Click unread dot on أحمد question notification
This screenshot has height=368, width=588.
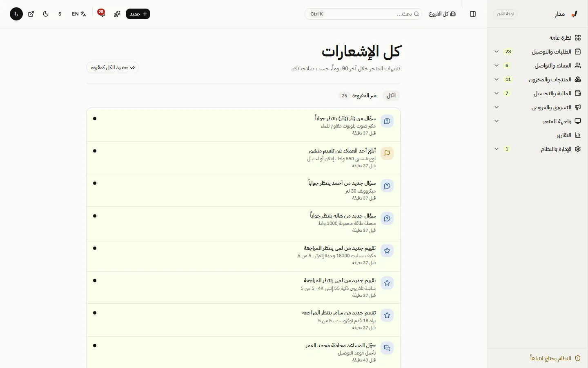coord(95,183)
